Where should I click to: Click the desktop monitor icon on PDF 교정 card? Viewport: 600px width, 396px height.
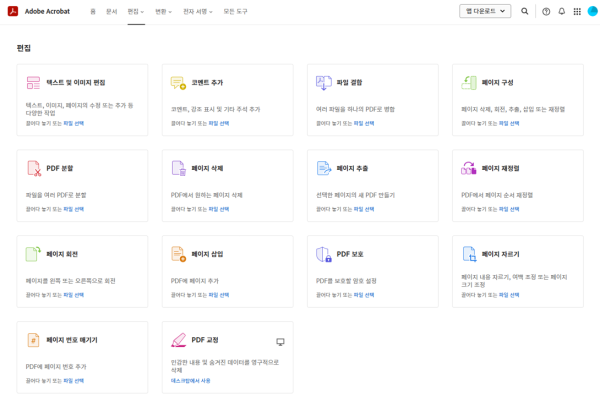(280, 342)
